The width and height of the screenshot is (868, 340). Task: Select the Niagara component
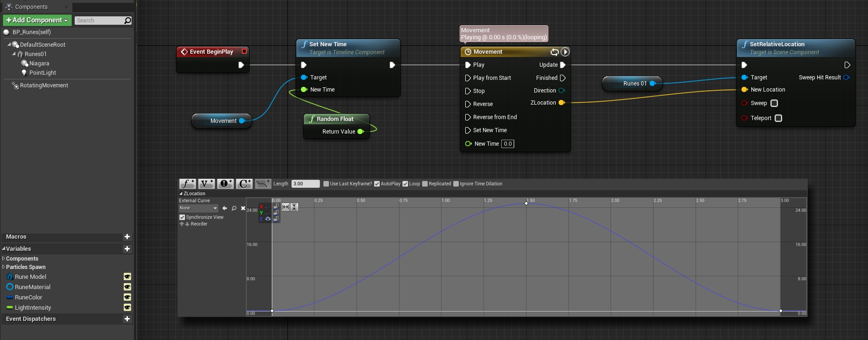(x=39, y=64)
